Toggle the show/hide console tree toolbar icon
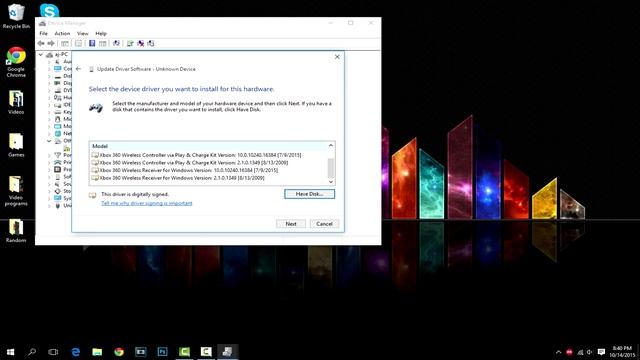Screen dimensions: 640x360 coord(65,43)
